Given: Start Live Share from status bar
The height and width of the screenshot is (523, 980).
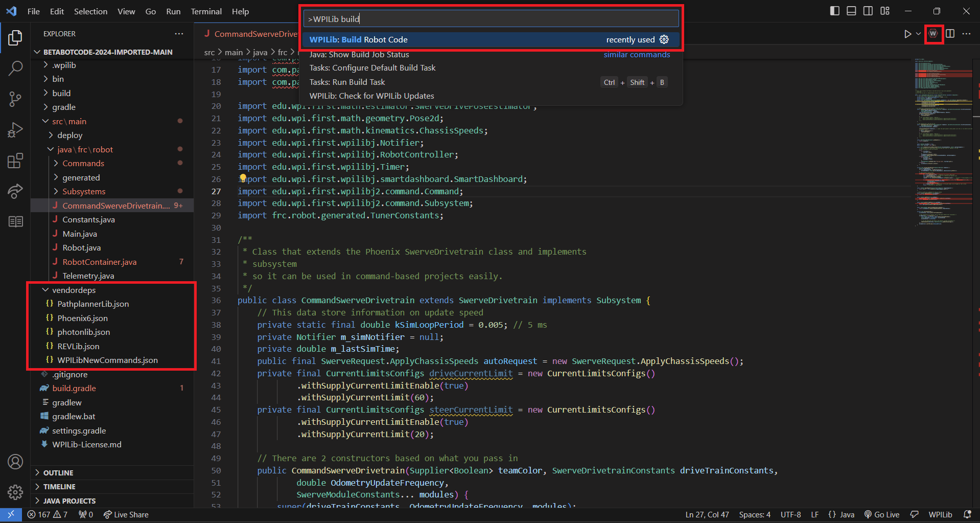Looking at the screenshot, I should point(126,515).
